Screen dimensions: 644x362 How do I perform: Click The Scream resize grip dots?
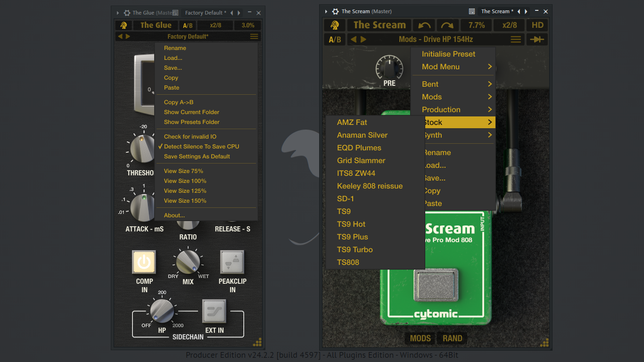pyautogui.click(x=545, y=342)
